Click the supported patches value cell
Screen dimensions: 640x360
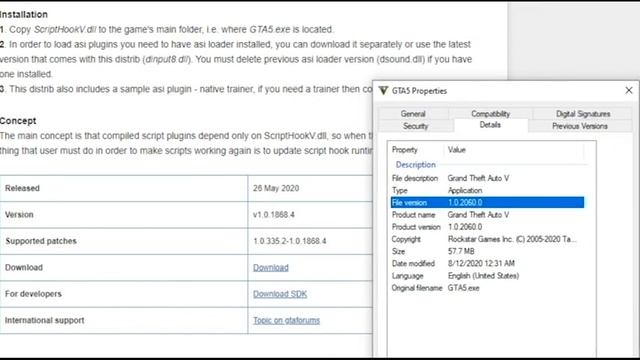coord(310,241)
